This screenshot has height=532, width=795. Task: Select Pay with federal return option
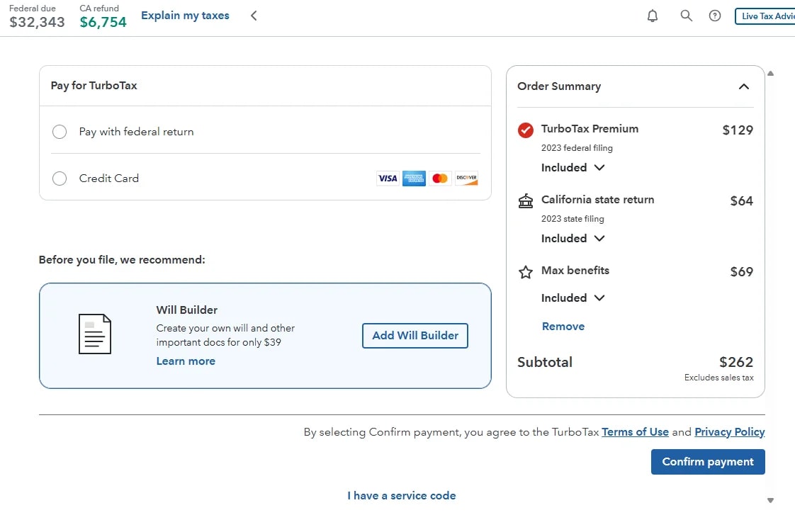(60, 132)
